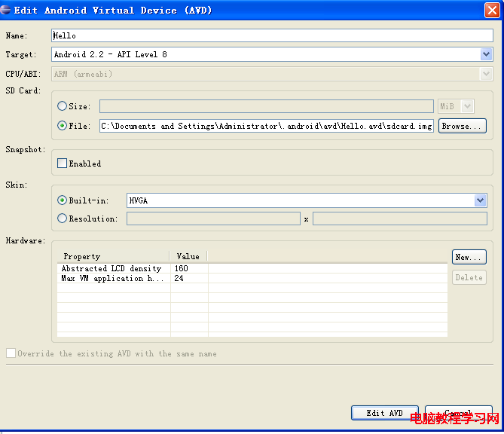
Task: Click the Browse... button
Action: 463,126
